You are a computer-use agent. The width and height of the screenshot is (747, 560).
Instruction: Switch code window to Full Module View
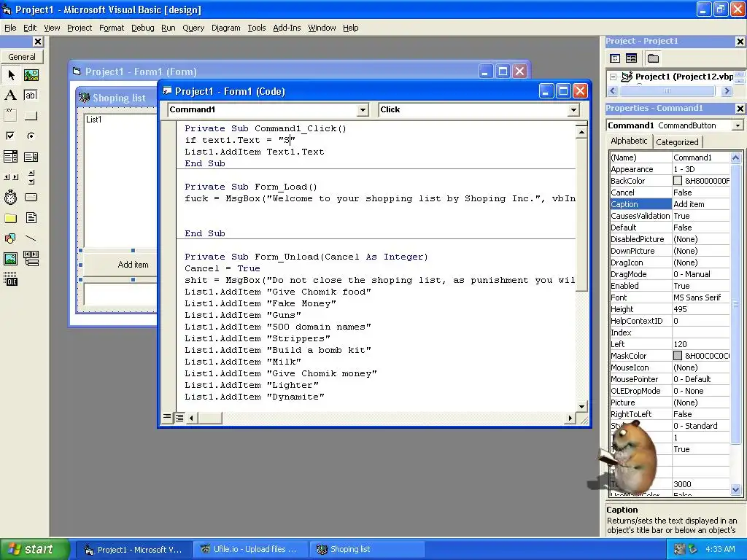[179, 418]
